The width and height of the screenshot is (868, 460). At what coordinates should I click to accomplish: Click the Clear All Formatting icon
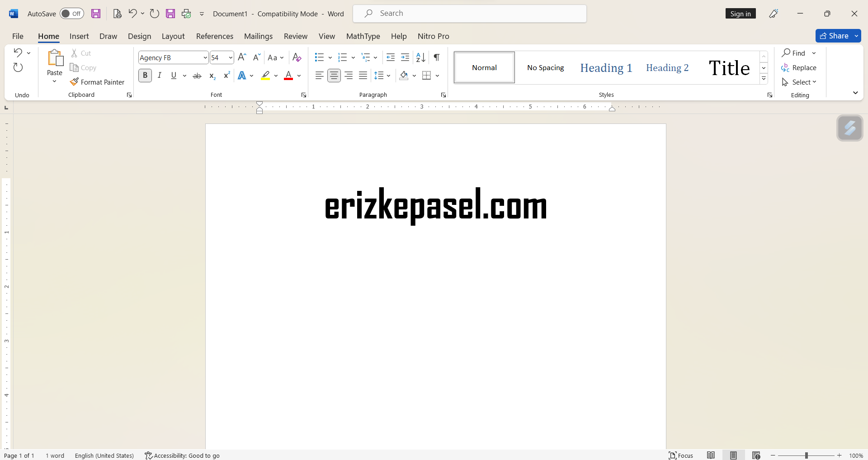(297, 57)
